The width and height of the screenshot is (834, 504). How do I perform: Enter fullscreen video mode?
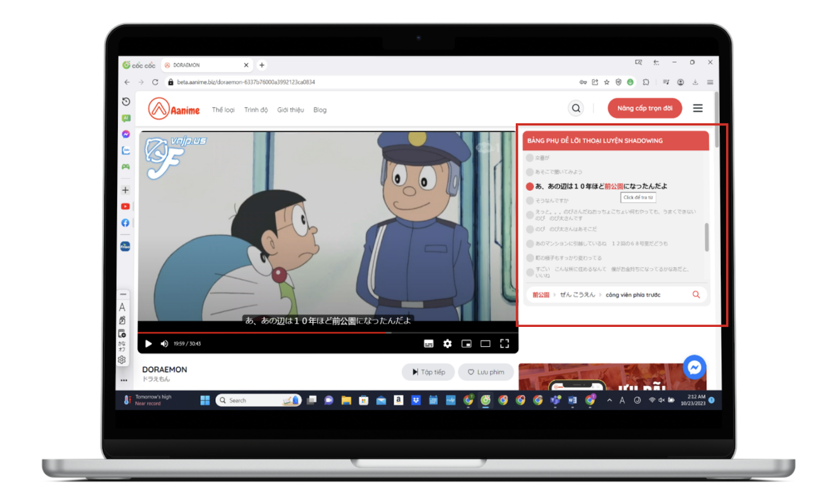point(504,343)
